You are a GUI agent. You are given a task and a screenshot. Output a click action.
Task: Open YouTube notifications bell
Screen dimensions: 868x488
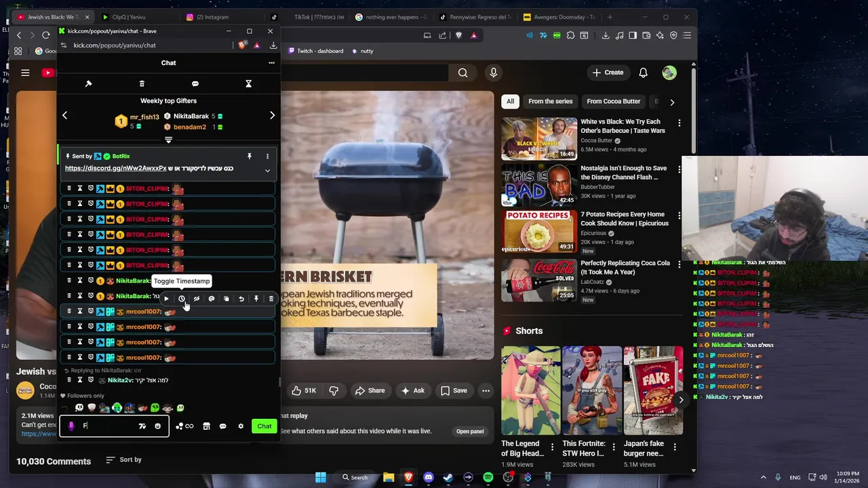643,73
